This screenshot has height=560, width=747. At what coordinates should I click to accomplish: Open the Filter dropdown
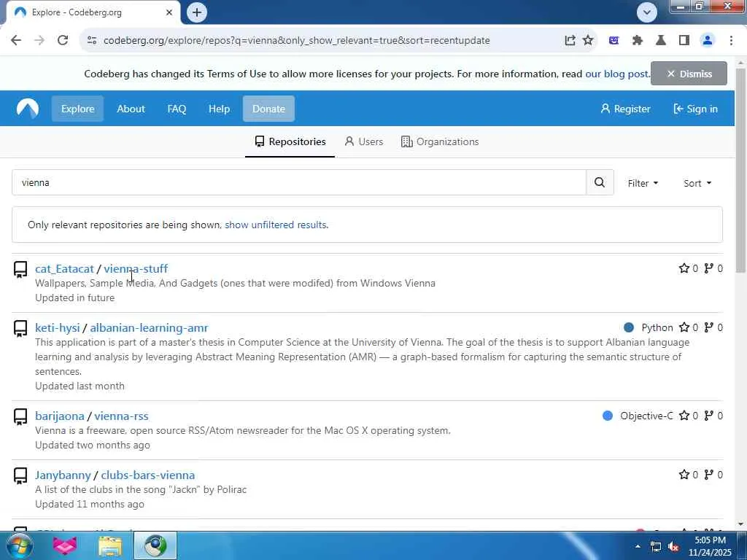click(642, 183)
